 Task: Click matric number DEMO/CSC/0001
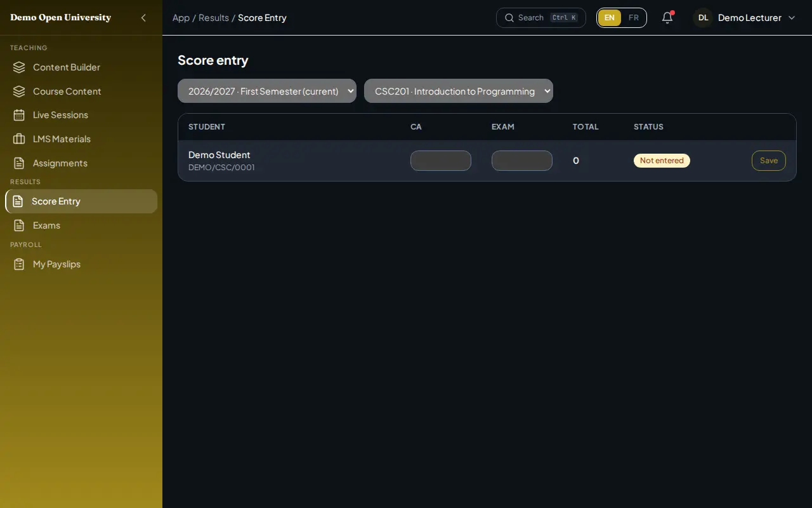221,168
